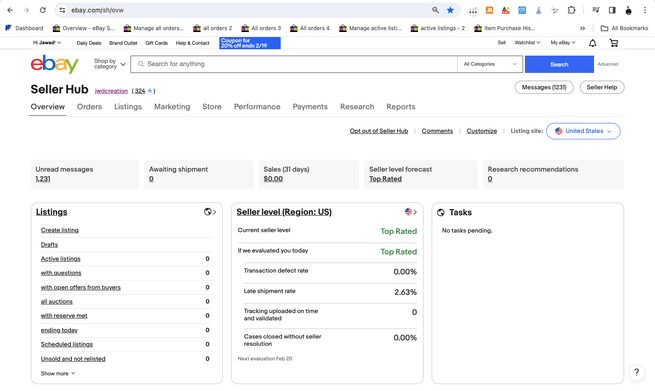Expand Show more in Listings panel
The width and height of the screenshot is (655, 391).
coord(58,373)
